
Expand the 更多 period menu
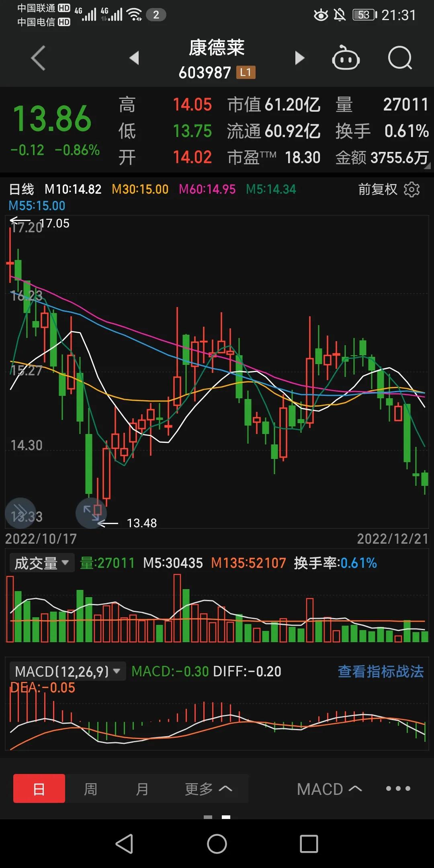[208, 789]
